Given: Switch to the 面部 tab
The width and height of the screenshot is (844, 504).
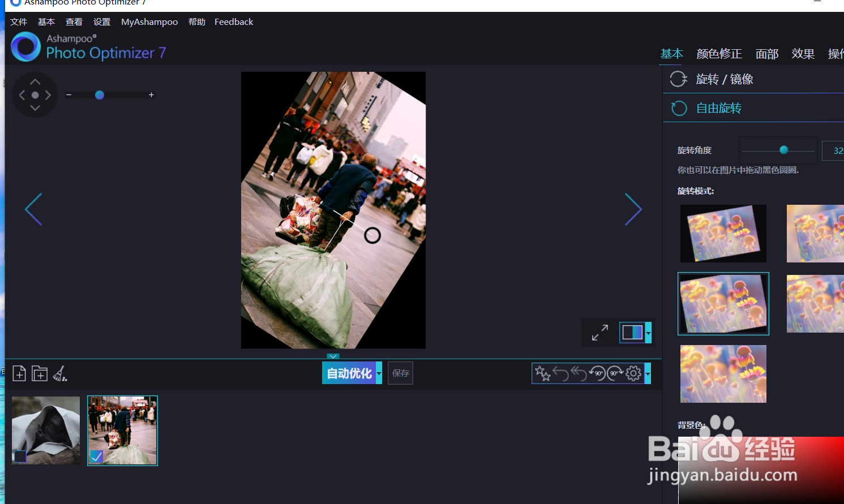Looking at the screenshot, I should pos(767,54).
